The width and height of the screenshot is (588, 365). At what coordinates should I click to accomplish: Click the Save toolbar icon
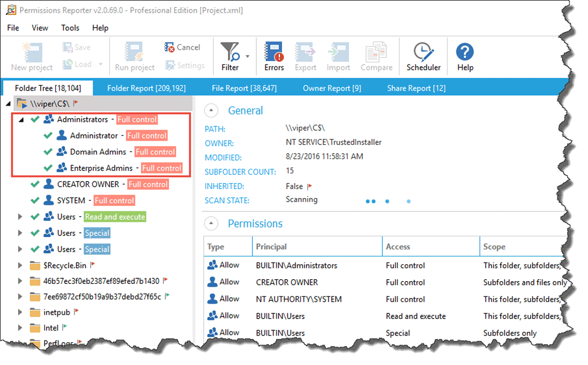(x=68, y=47)
